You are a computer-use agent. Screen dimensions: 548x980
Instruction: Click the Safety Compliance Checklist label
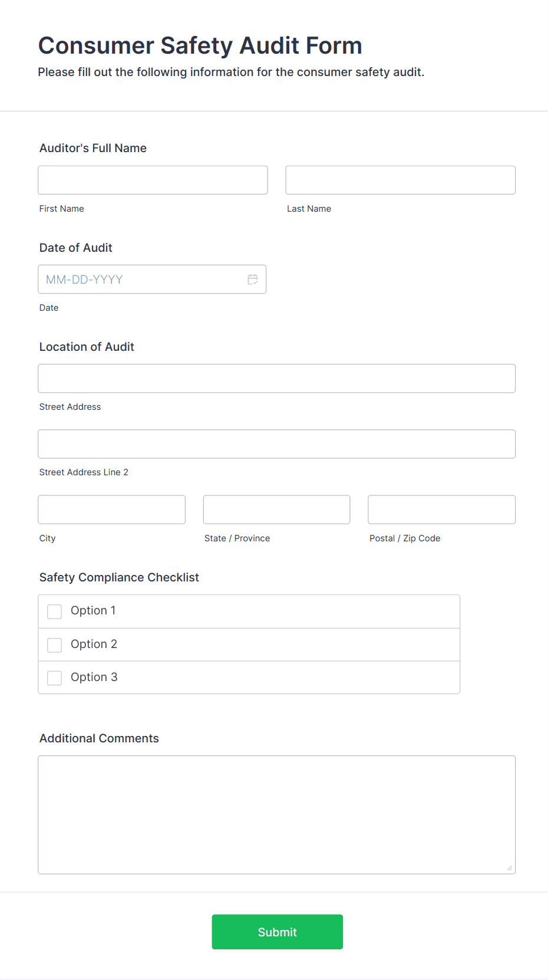[x=119, y=577]
